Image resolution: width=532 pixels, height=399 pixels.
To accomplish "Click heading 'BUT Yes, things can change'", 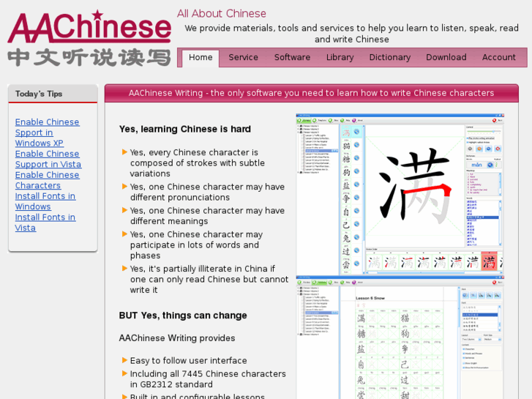I will 183,316.
